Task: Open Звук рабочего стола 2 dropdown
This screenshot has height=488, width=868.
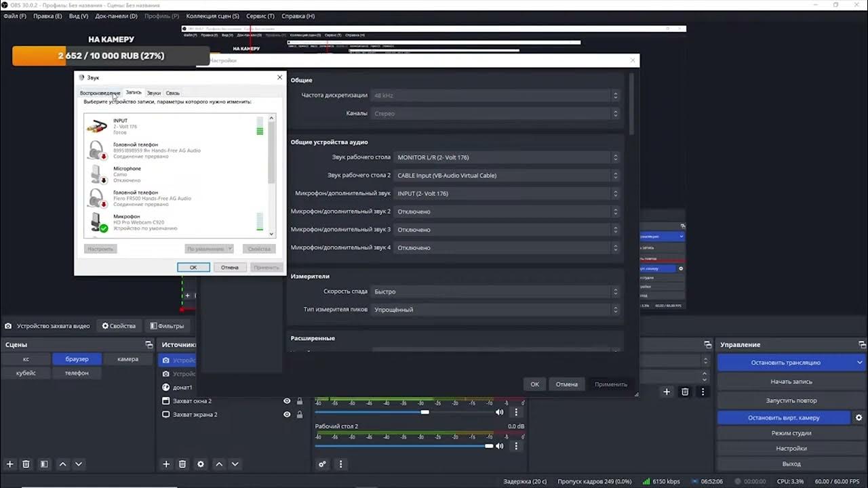Action: pyautogui.click(x=507, y=176)
